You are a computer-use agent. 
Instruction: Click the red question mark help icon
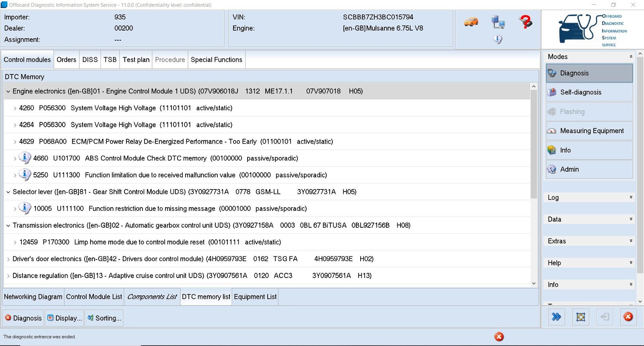coord(525,22)
